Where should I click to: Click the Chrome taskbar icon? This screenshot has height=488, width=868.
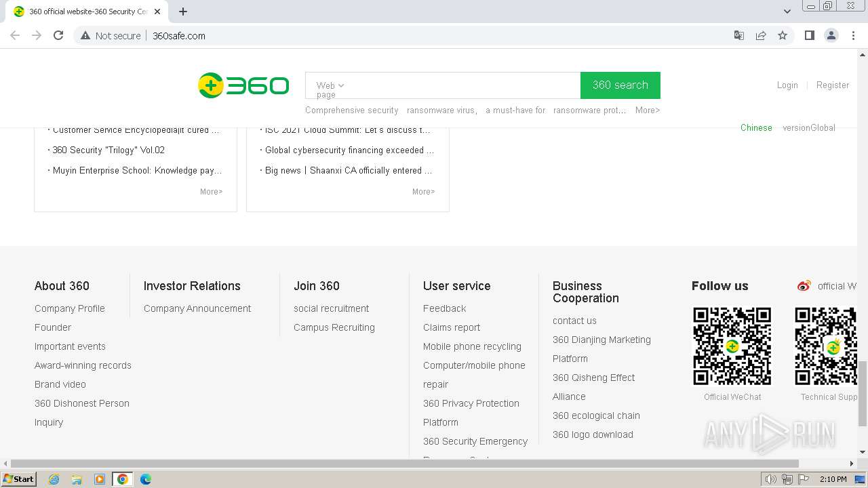pyautogui.click(x=122, y=479)
